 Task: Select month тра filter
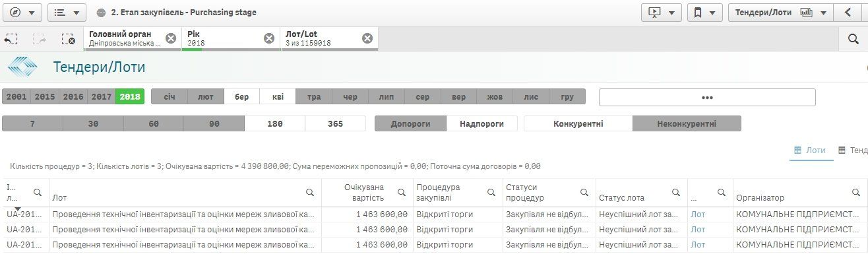click(314, 97)
